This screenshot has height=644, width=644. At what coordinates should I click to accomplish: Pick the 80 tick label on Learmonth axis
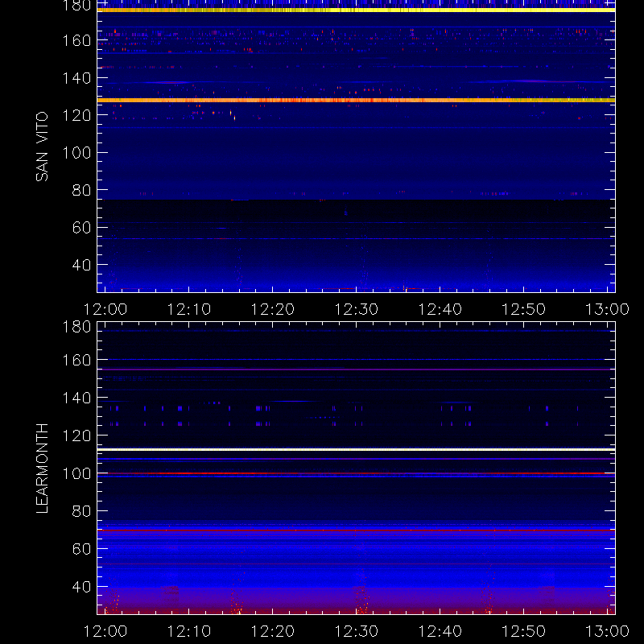coord(81,511)
